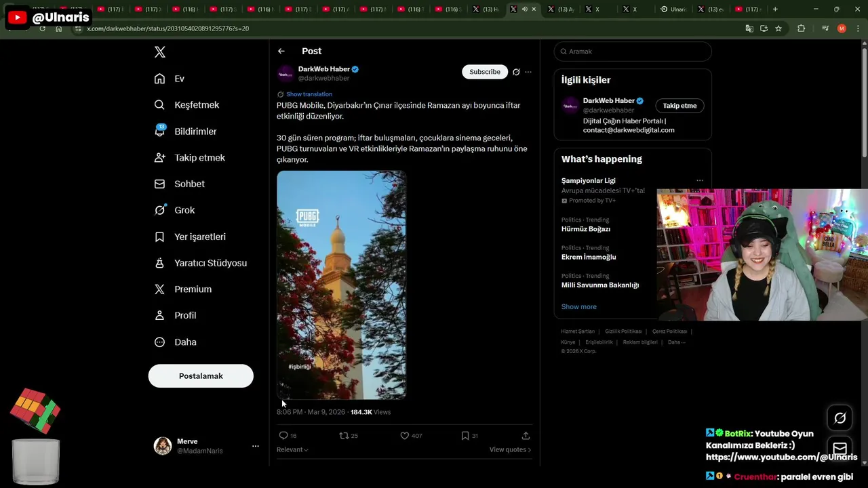868x488 pixels.
Task: Click the translate page icon
Action: click(x=749, y=28)
